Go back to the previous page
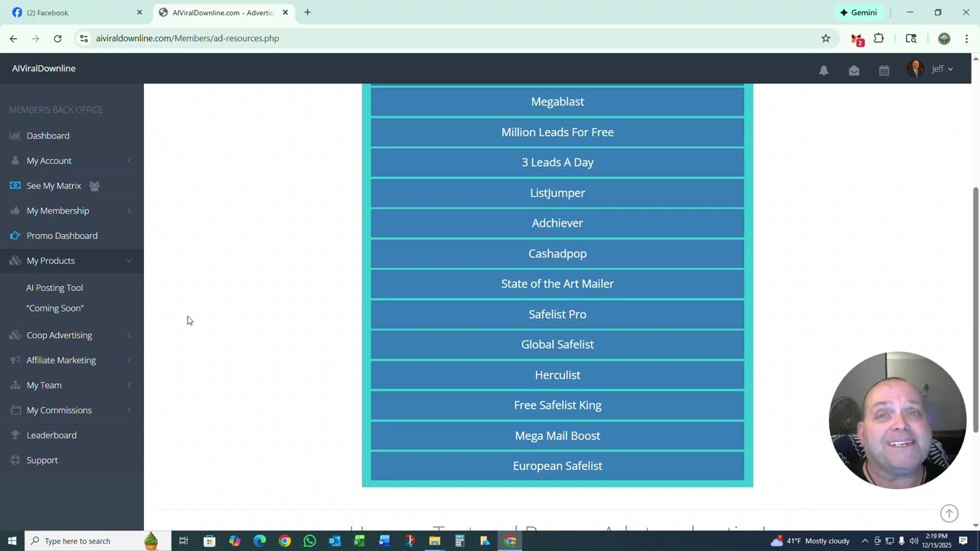Image resolution: width=980 pixels, height=551 pixels. click(13, 38)
